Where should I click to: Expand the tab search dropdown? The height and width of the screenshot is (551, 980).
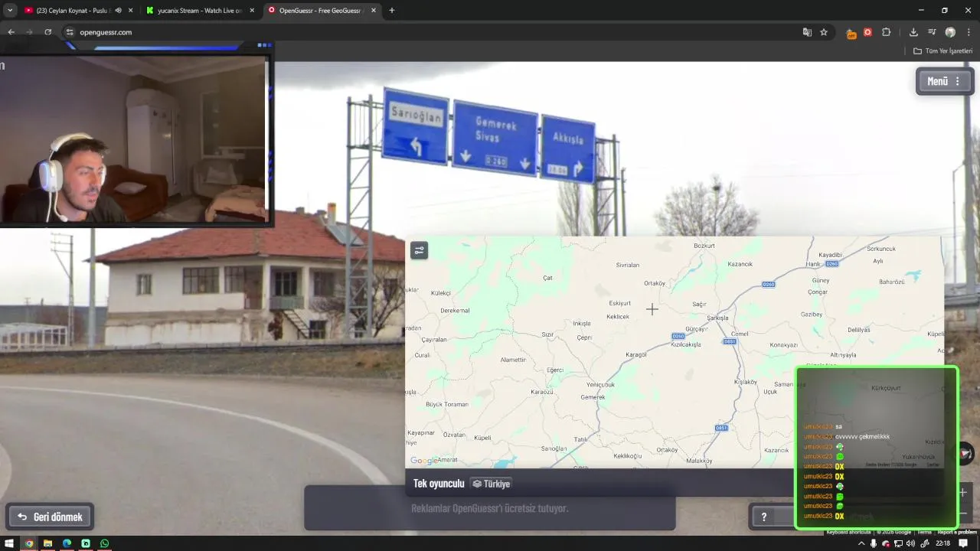10,11
